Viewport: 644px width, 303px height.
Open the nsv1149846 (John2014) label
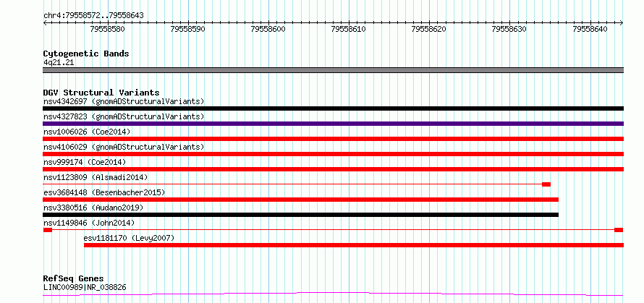pyautogui.click(x=89, y=223)
